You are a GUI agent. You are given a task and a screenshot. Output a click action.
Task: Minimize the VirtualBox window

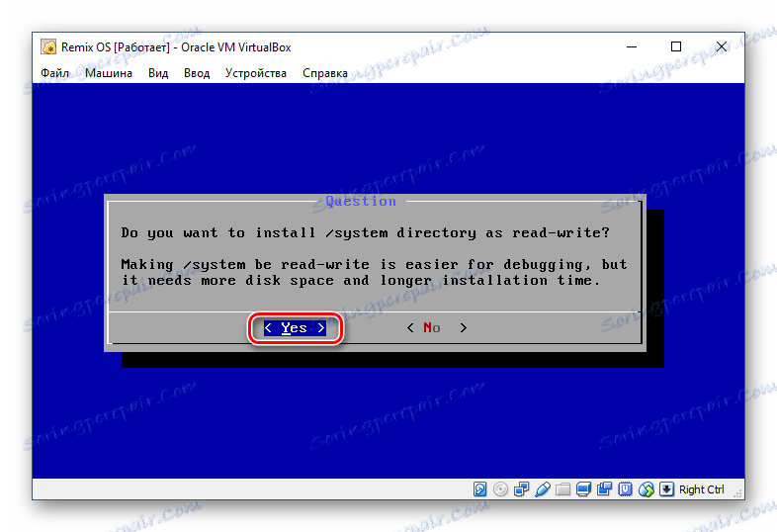point(632,47)
